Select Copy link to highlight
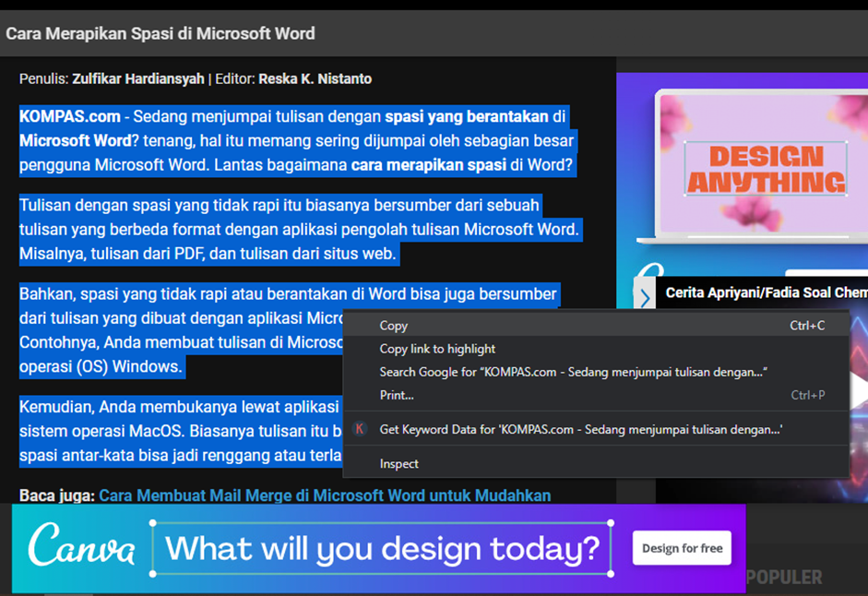Image resolution: width=868 pixels, height=596 pixels. point(596,349)
